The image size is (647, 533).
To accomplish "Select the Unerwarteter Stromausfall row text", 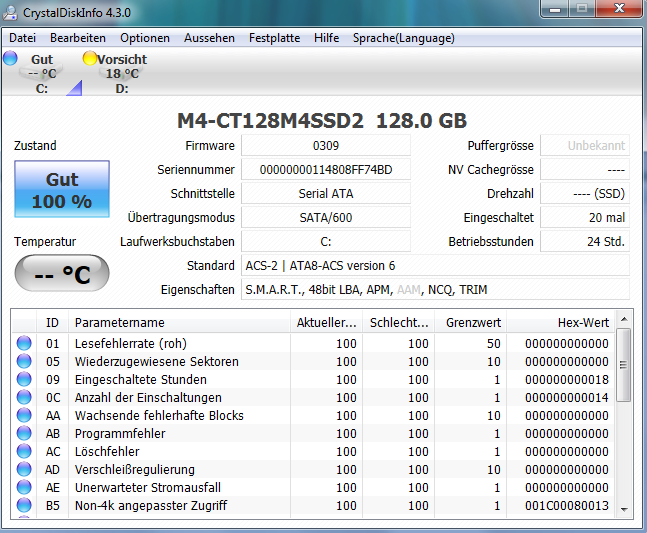I will [x=148, y=487].
